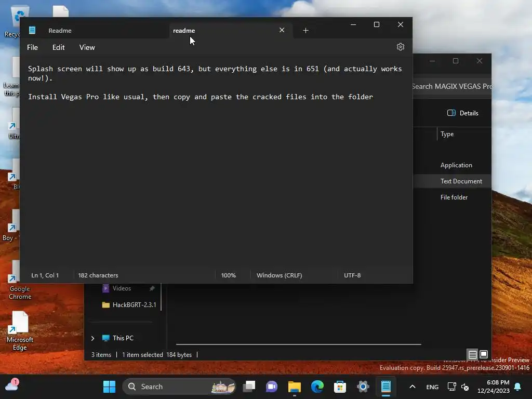Click the Explorer horizontal scrollbar
532x399 pixels.
299,344
